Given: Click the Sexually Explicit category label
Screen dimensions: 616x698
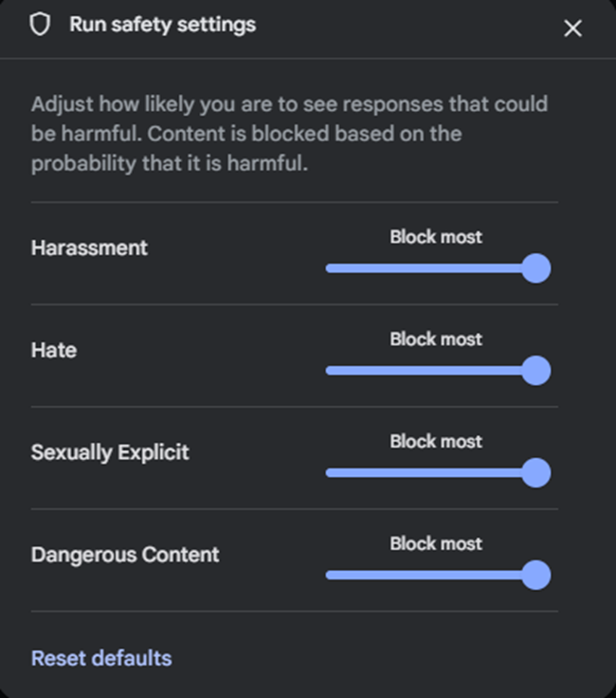Looking at the screenshot, I should pos(110,452).
